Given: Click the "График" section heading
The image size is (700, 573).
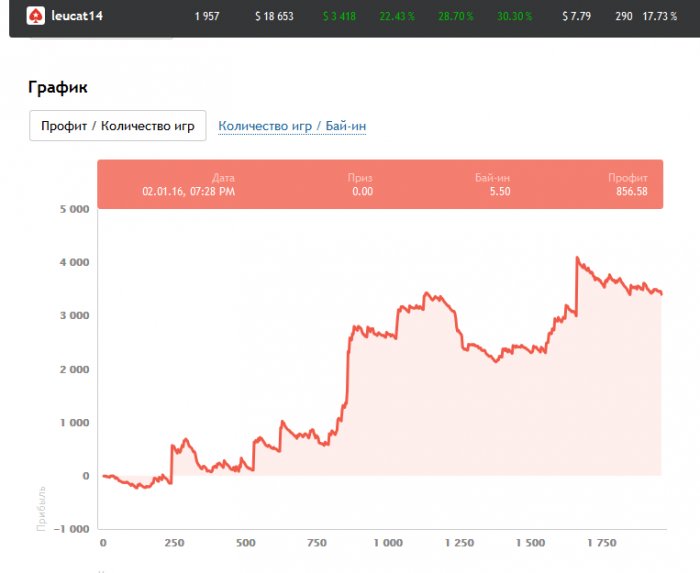Looking at the screenshot, I should [x=57, y=87].
